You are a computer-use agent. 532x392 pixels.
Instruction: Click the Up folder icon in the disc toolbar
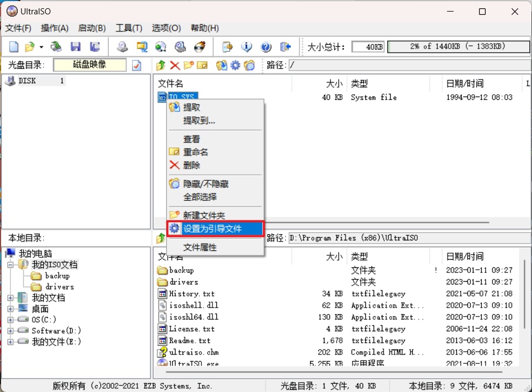pos(161,65)
